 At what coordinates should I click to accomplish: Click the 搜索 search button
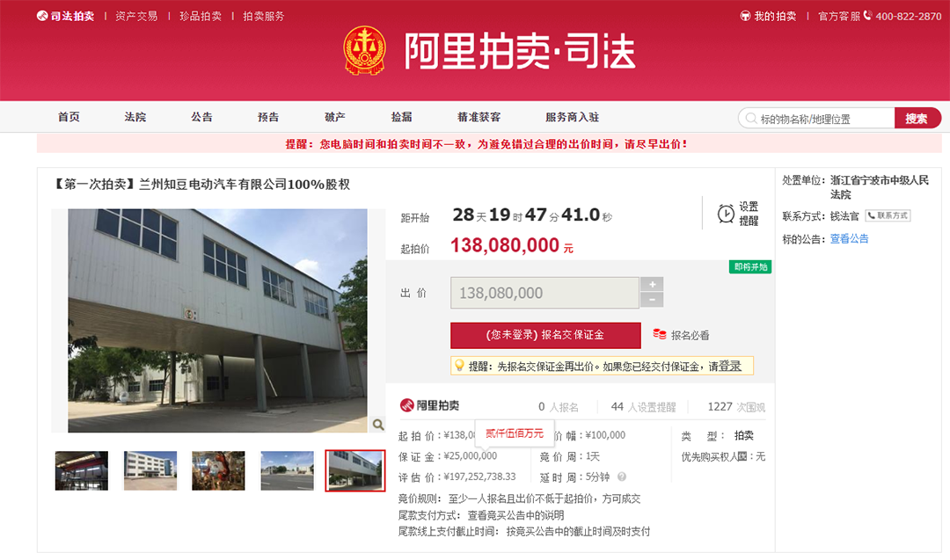pos(917,118)
